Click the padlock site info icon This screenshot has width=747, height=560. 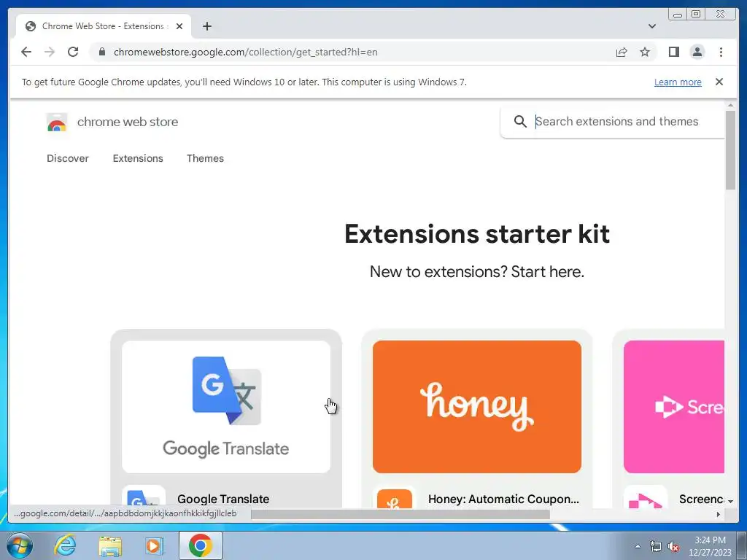click(x=101, y=52)
